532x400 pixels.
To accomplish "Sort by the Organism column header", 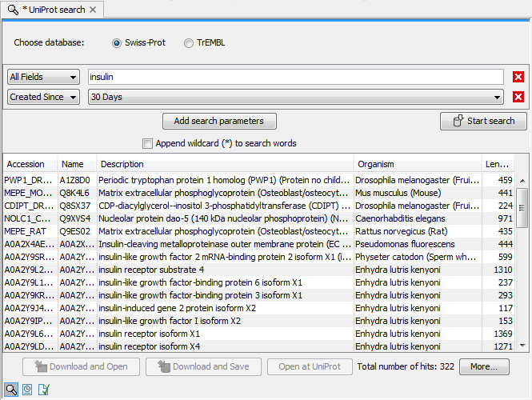I will [x=418, y=165].
